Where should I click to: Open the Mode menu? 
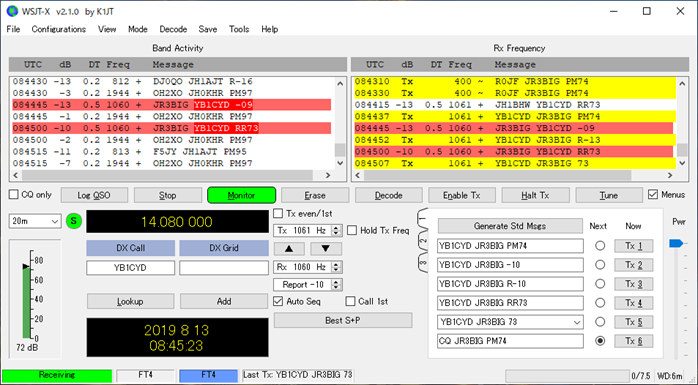click(138, 29)
